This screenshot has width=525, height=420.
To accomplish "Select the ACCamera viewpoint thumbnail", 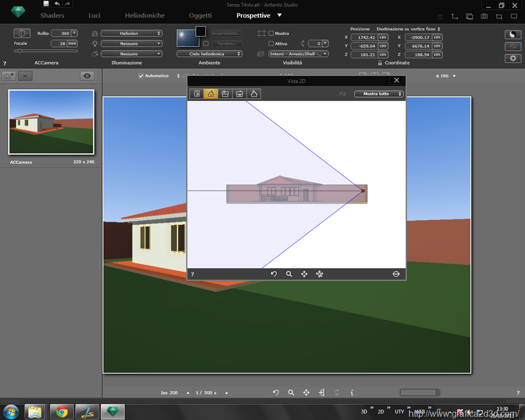I will (51, 122).
